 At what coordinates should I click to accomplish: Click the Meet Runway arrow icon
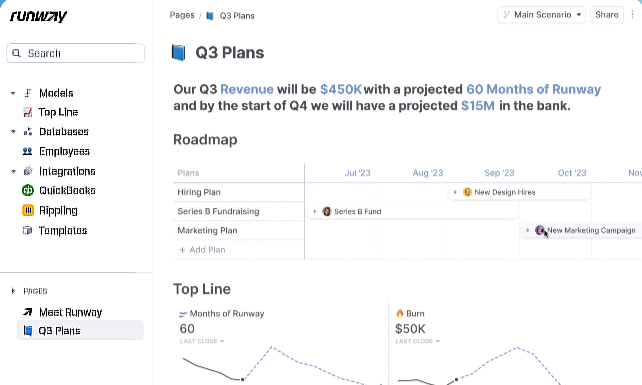click(27, 312)
